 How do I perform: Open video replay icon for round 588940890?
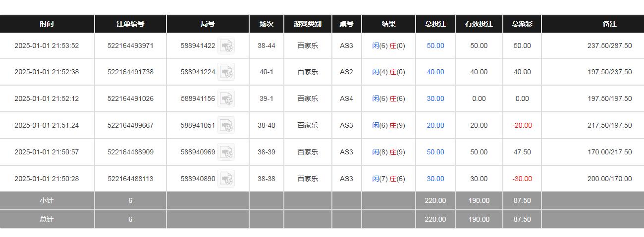click(x=226, y=179)
